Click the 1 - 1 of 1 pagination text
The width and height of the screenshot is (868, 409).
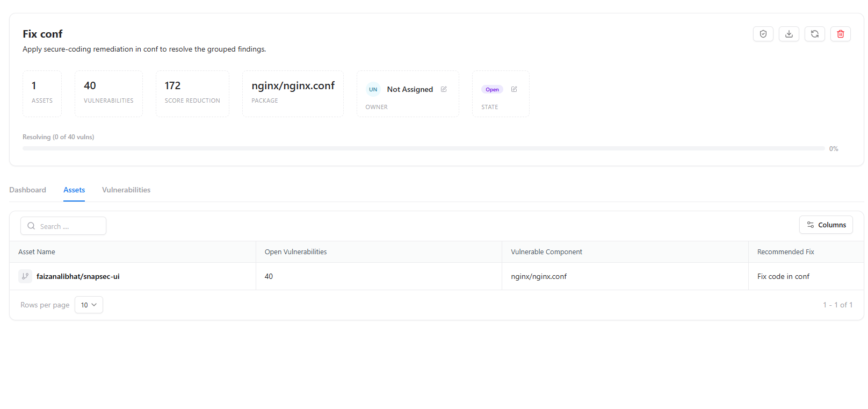837,305
